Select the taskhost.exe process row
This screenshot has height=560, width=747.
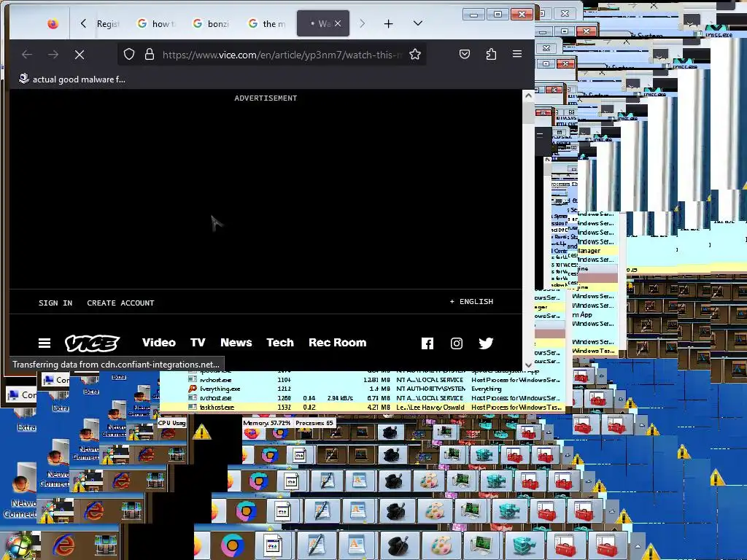(x=362, y=408)
